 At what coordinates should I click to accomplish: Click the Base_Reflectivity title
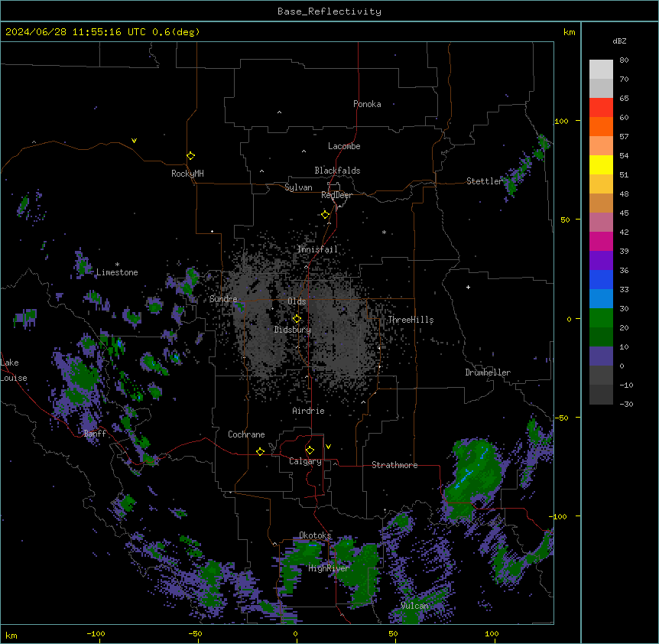pyautogui.click(x=329, y=11)
